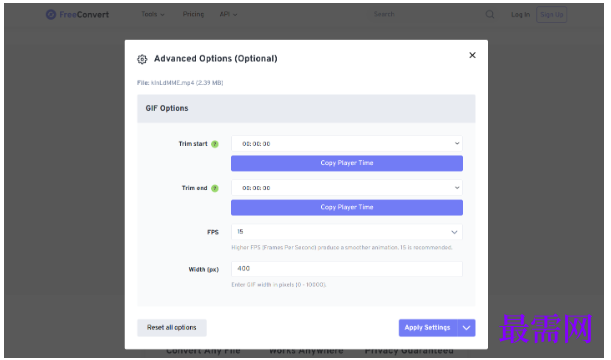Close the Advanced Options dialog

click(472, 55)
